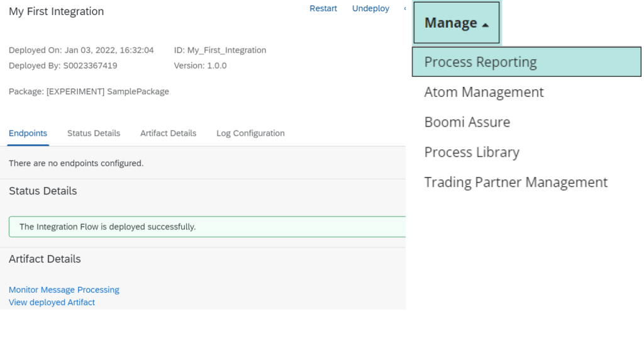The image size is (644, 362).
Task: Follow the Monitor Message Processing link
Action: [64, 290]
